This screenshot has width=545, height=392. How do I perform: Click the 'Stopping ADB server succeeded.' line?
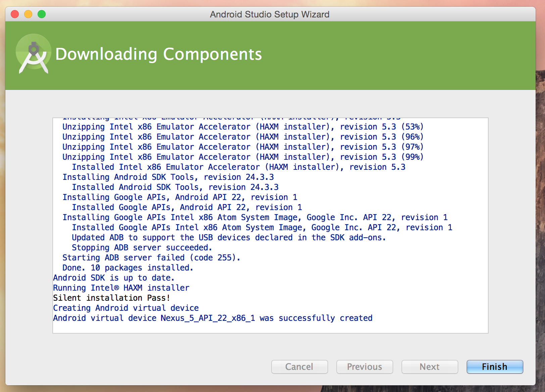pos(142,248)
